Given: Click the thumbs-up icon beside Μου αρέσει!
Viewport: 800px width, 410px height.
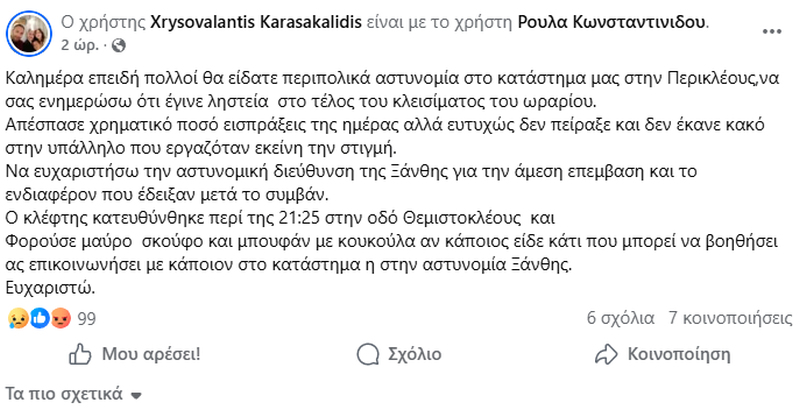Looking at the screenshot, I should tap(79, 354).
